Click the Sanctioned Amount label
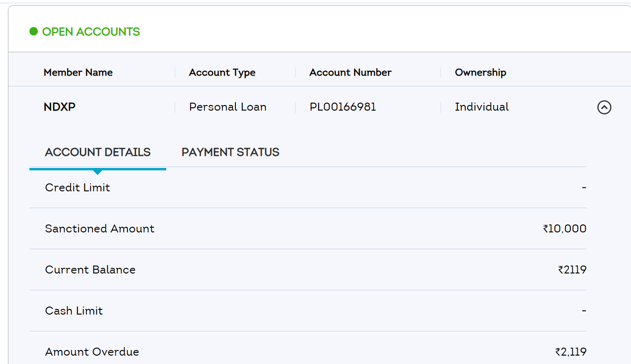This screenshot has width=631, height=364. click(x=99, y=229)
